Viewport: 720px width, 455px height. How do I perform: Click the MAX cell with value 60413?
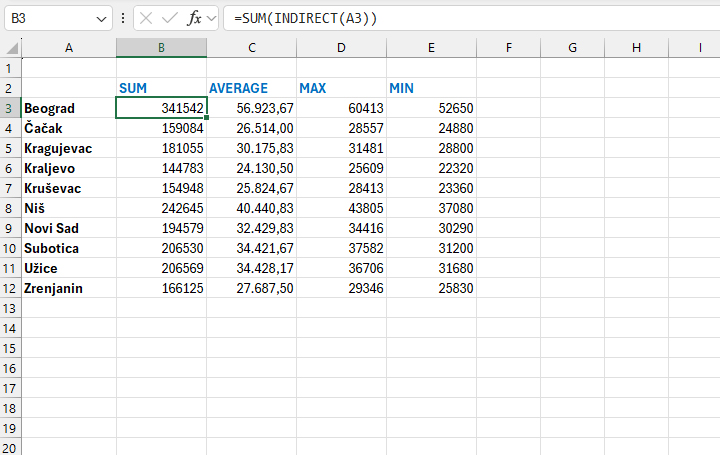click(x=341, y=108)
